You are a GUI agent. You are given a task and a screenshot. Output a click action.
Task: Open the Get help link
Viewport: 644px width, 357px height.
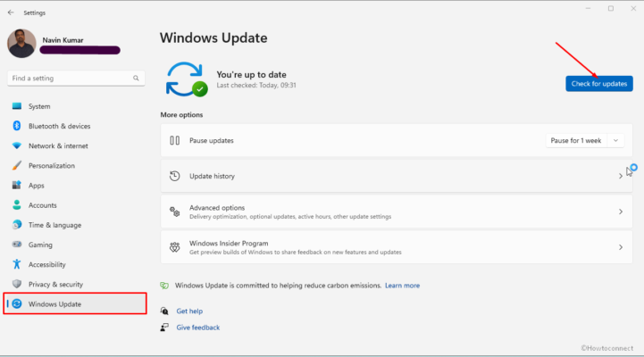[x=189, y=311]
